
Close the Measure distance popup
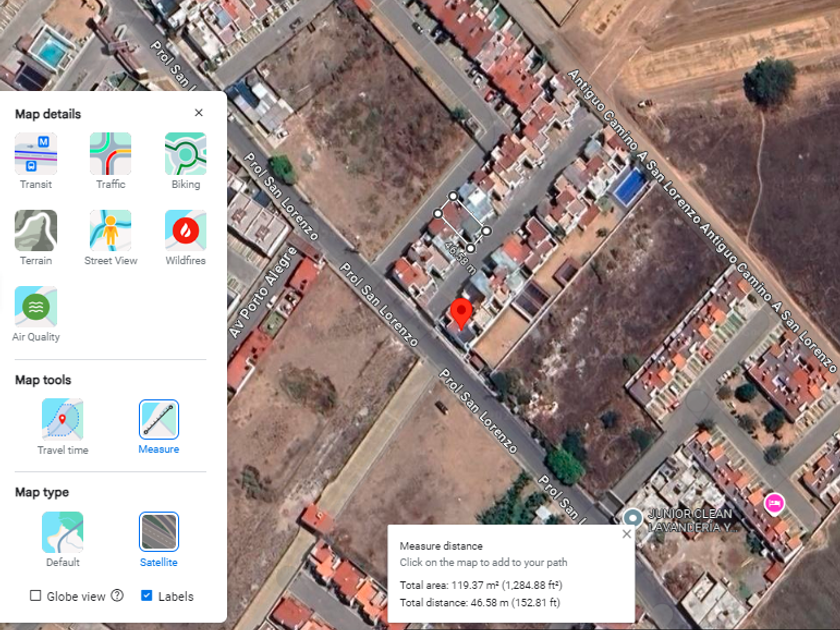[626, 534]
